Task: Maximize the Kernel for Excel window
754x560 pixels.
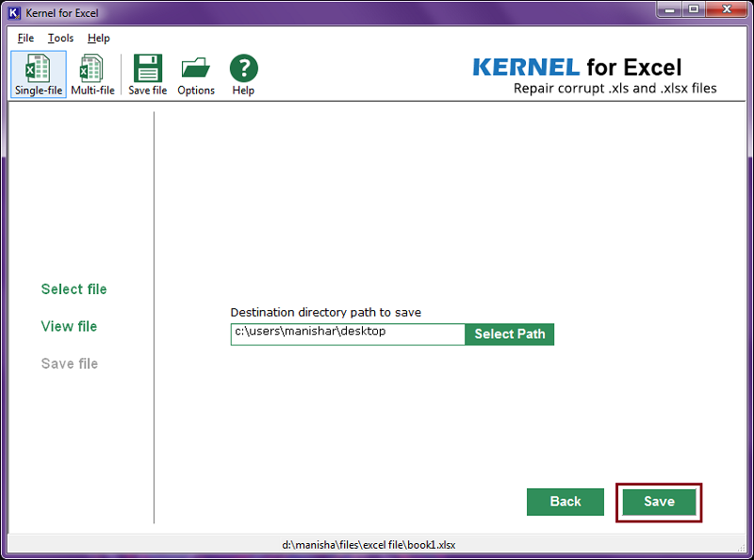Action: coord(694,9)
